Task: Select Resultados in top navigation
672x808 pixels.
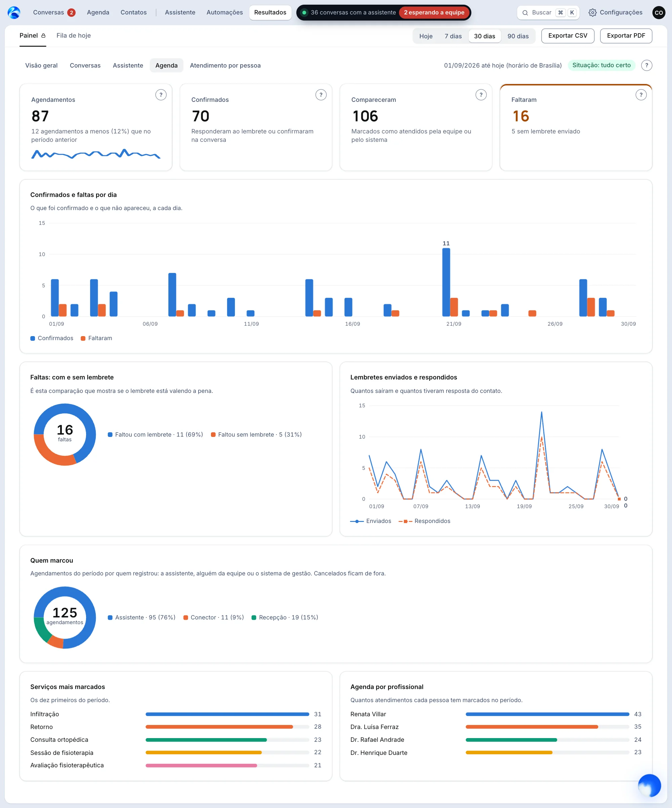Action: 270,13
